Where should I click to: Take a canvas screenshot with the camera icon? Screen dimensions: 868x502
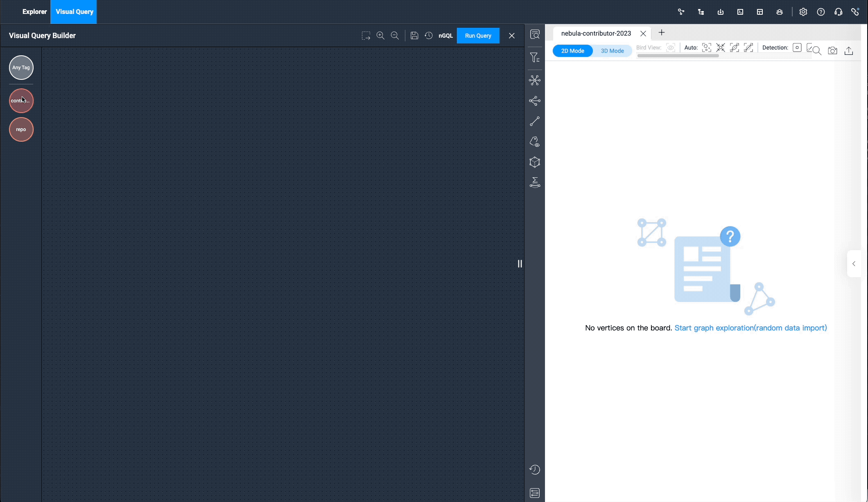(832, 51)
